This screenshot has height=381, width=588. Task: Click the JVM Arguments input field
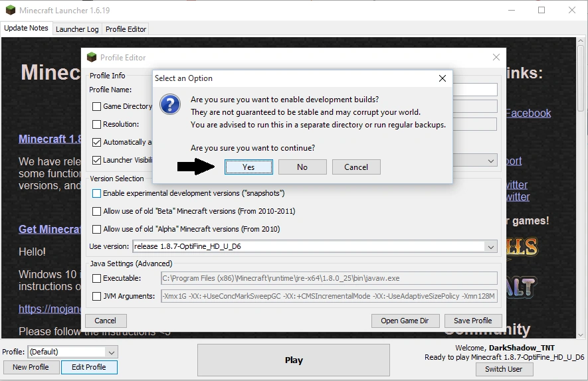click(330, 296)
